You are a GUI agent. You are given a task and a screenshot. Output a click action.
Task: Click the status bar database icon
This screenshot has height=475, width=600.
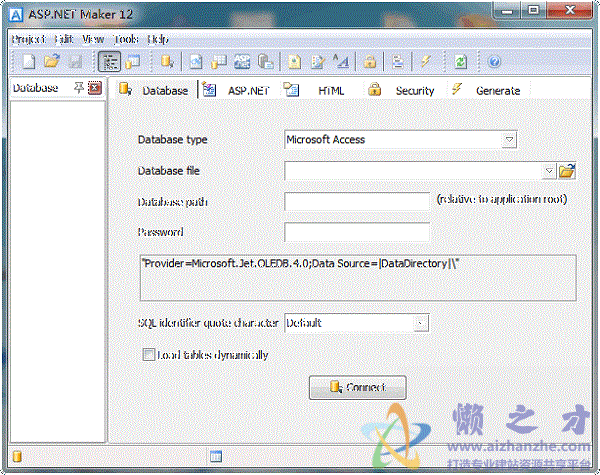click(x=17, y=456)
